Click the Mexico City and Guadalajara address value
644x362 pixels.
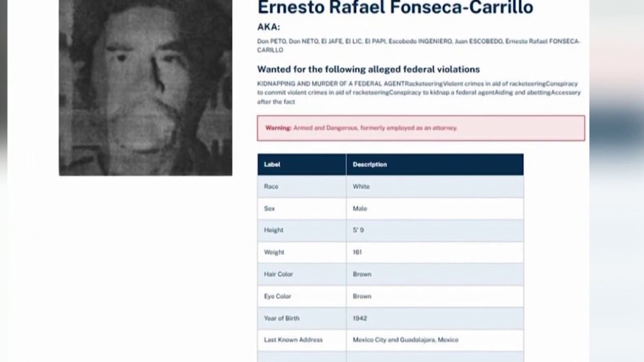[x=405, y=340]
